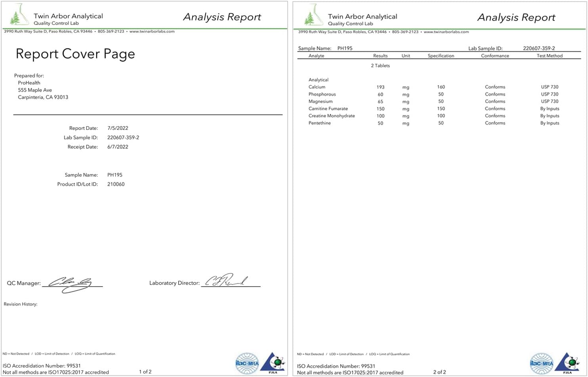Select the 'Phosphorous' analyte name
This screenshot has width=588, height=377.
pos(322,94)
